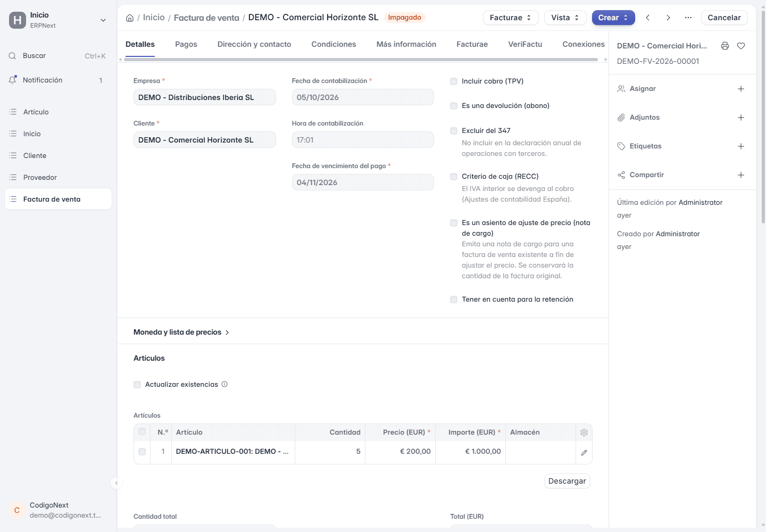Open Factura de venta breadcrumb link

(206, 18)
